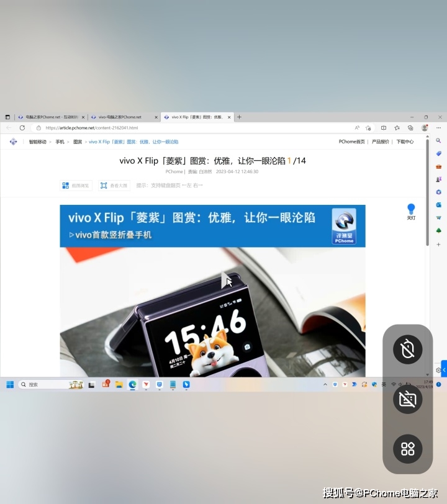Image resolution: width=447 pixels, height=504 pixels.
Task: Open the Edge sidebar search icon
Action: 438,141
